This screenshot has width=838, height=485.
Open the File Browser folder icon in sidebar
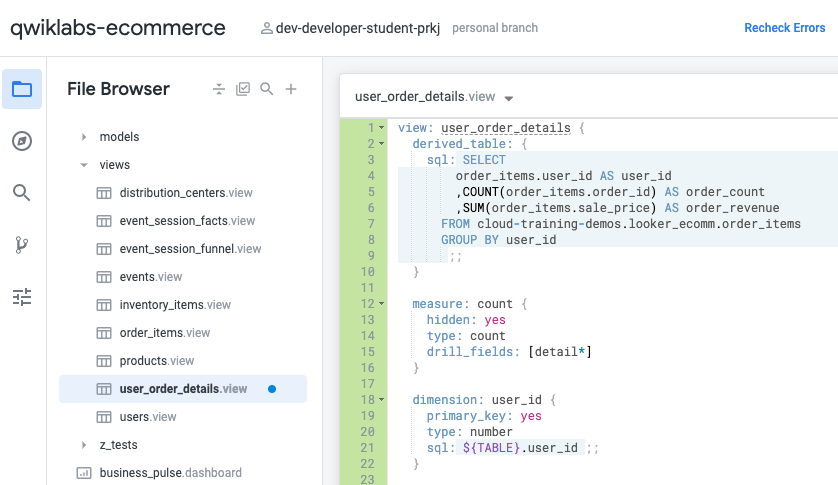tap(22, 89)
